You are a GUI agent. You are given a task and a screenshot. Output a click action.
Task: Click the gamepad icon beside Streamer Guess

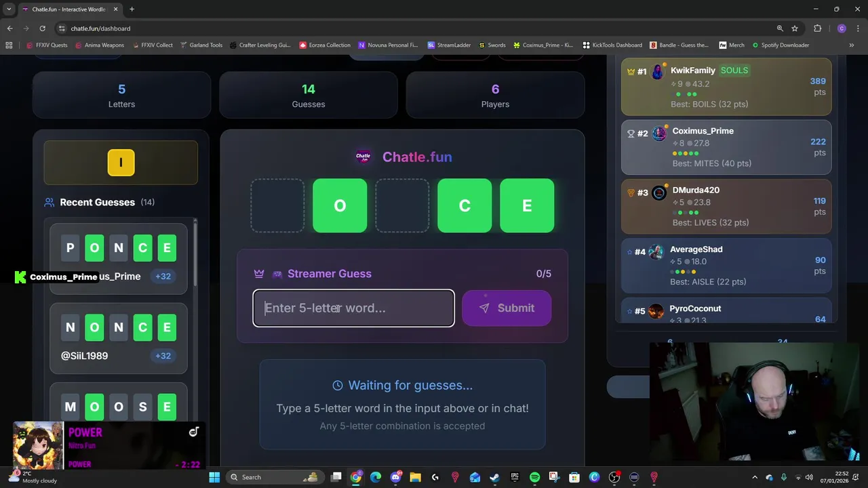277,274
